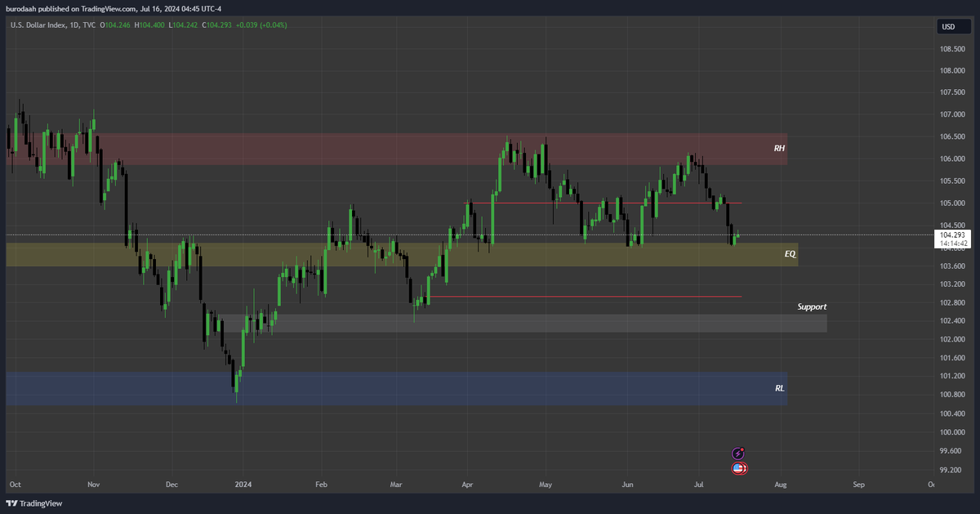Click the Sep label on time axis
This screenshot has width=980, height=514.
pos(858,484)
